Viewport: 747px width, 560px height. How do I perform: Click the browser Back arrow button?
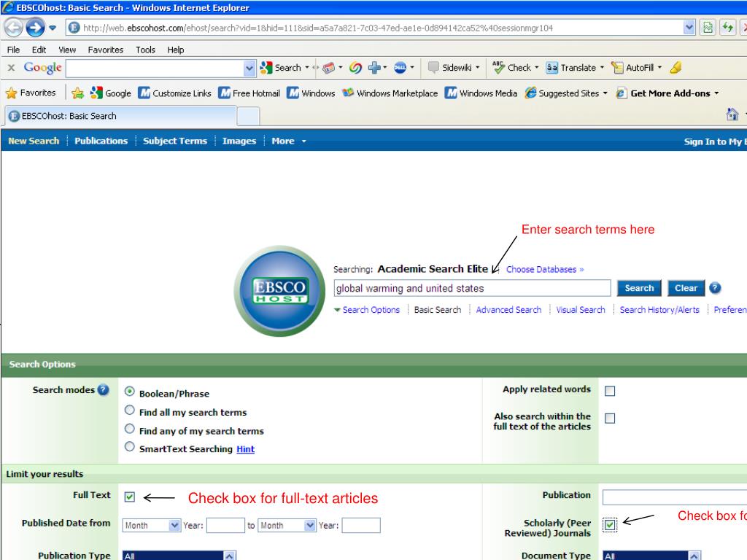click(14, 28)
